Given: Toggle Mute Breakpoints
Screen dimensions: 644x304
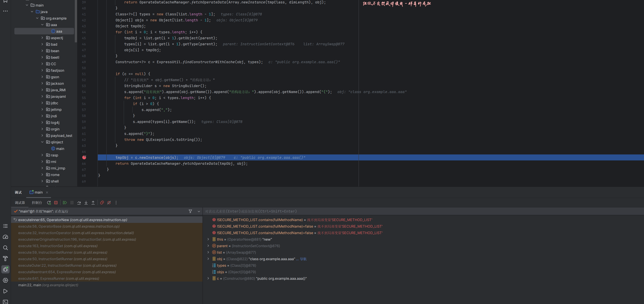Looking at the screenshot, I should (x=109, y=203).
